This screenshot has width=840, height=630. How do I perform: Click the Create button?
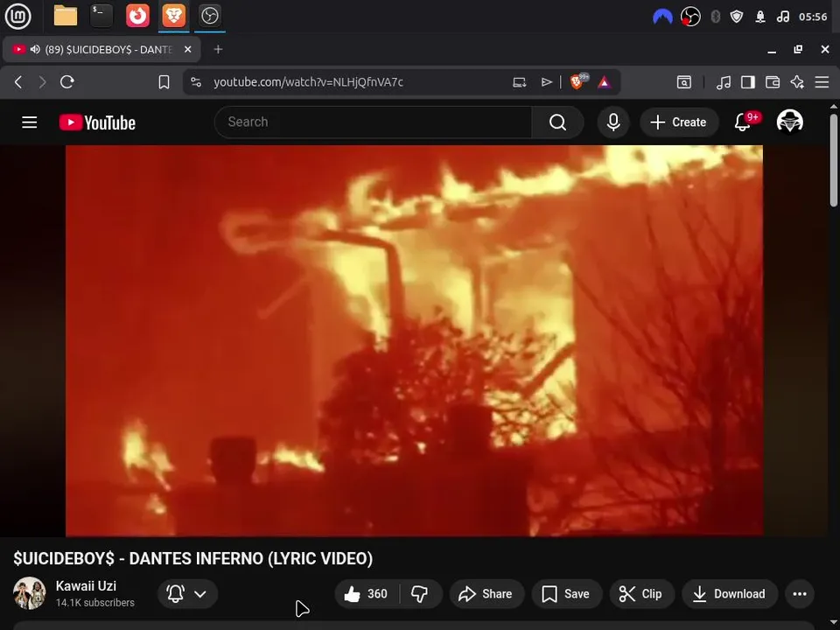(x=679, y=122)
